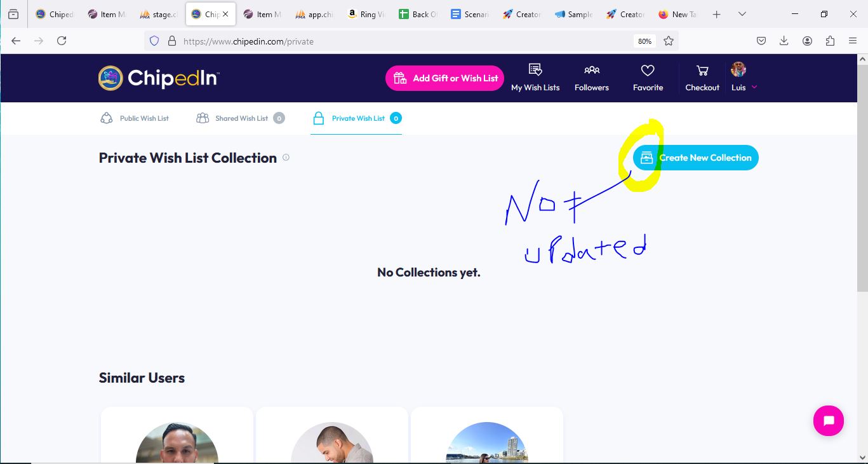Click Create New Collection button
868x464 pixels.
coord(696,158)
